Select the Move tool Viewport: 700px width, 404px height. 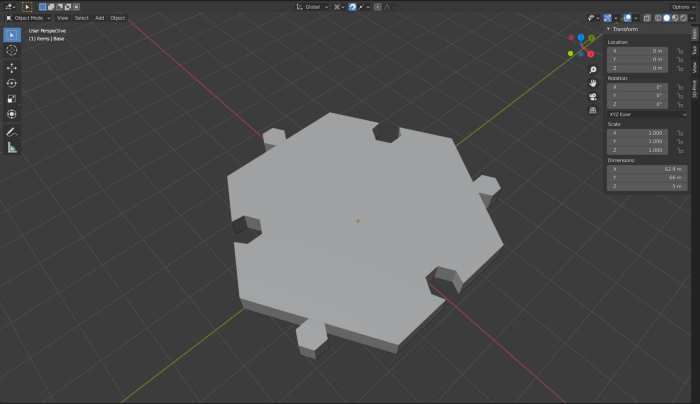[x=12, y=68]
